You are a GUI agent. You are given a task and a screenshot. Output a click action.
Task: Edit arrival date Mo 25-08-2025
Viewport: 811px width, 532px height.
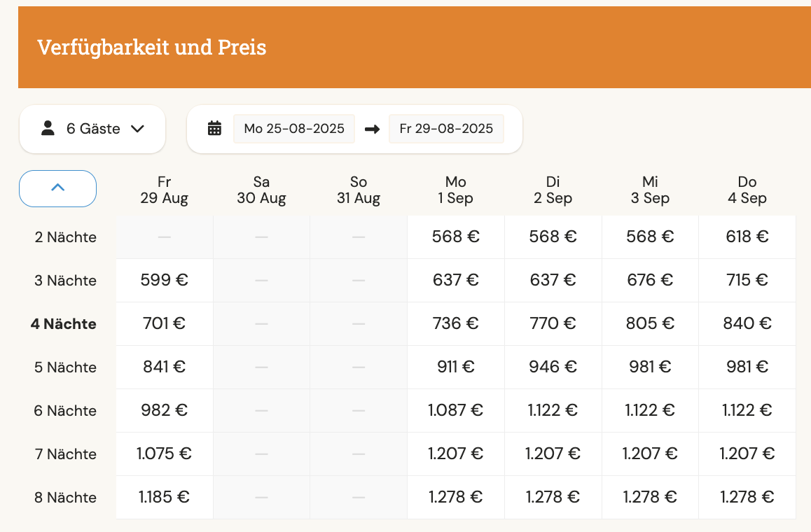(293, 129)
